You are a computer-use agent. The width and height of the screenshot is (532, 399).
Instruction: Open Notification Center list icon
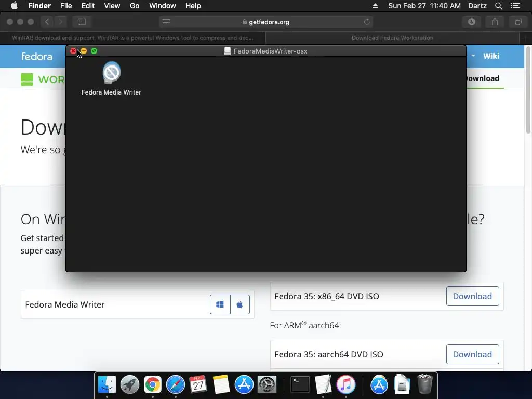point(515,6)
